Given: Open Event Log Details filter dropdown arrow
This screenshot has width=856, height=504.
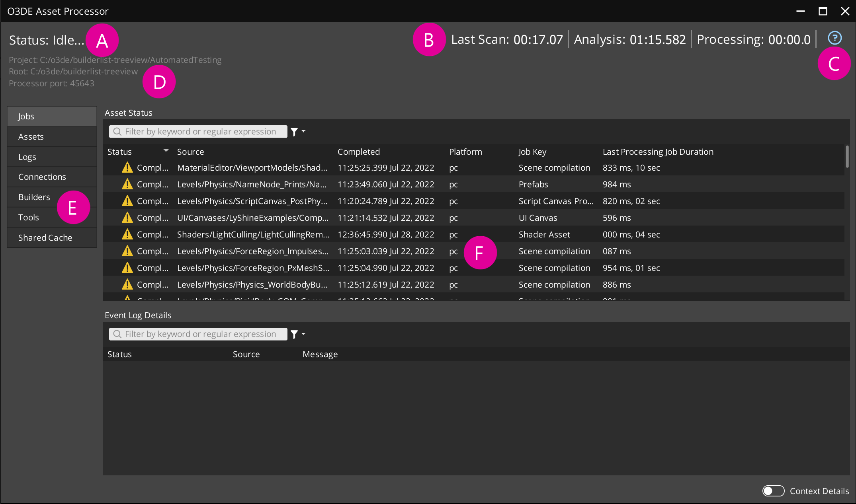Looking at the screenshot, I should (x=303, y=334).
